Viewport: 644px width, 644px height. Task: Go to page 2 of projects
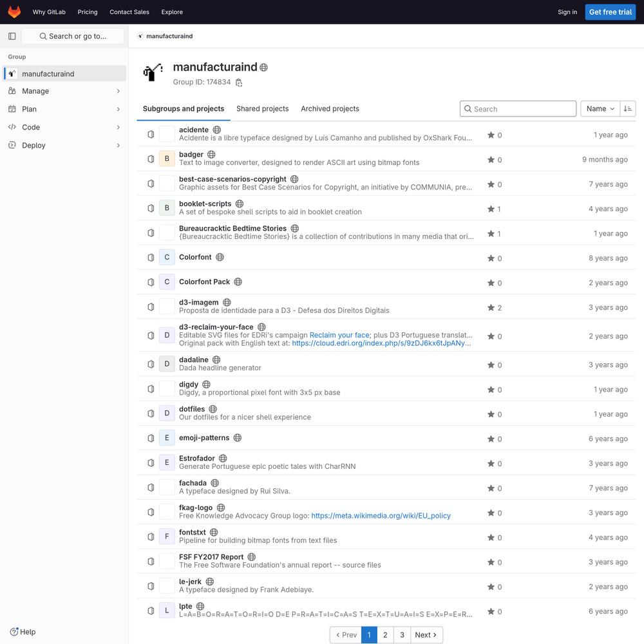pyautogui.click(x=385, y=635)
